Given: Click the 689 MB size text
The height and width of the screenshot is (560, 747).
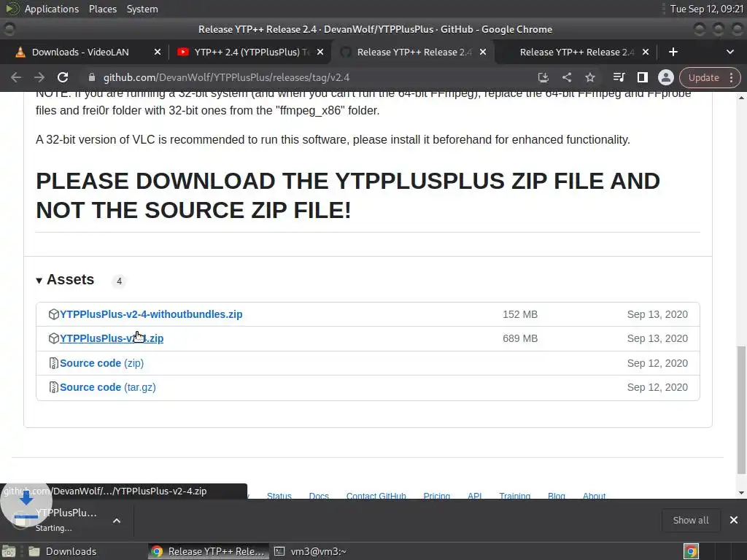Looking at the screenshot, I should coord(519,338).
